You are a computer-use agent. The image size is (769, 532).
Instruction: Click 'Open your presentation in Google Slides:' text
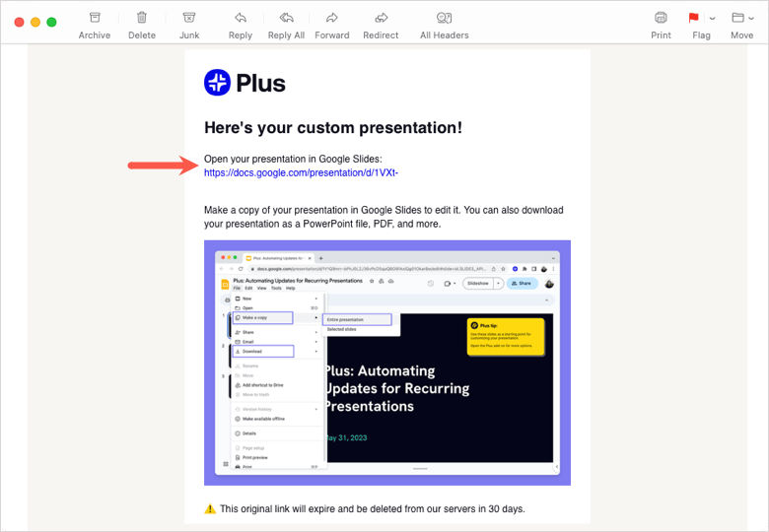(293, 159)
